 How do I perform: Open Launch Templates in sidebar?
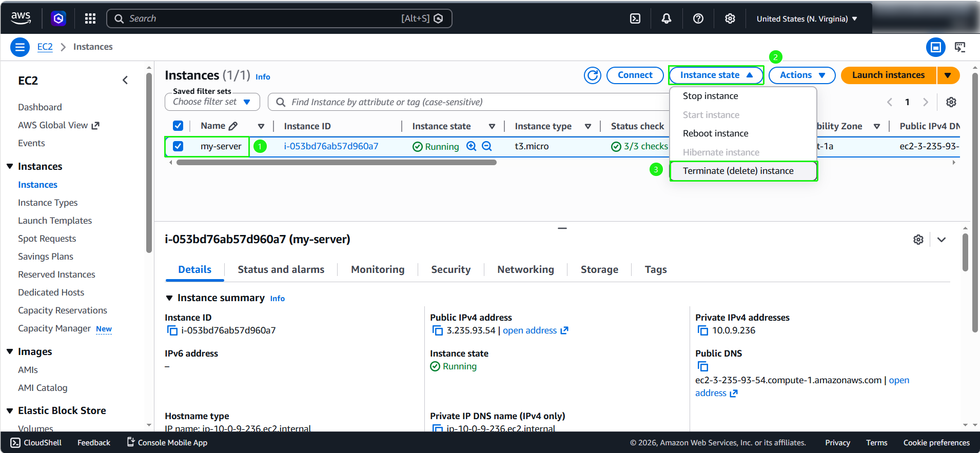click(x=55, y=221)
